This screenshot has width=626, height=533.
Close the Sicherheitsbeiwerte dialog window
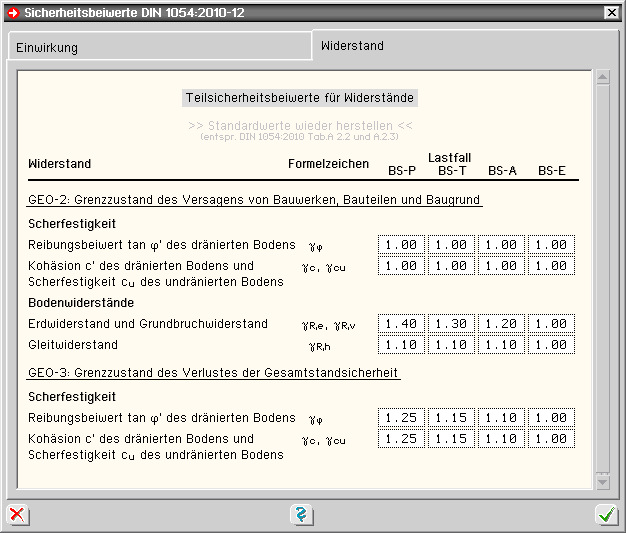tap(612, 13)
